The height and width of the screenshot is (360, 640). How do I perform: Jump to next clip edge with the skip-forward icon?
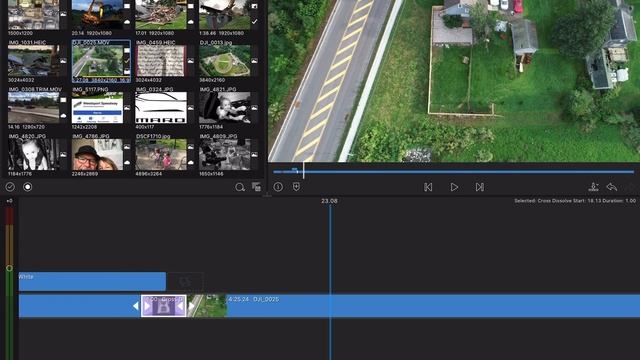pos(480,187)
